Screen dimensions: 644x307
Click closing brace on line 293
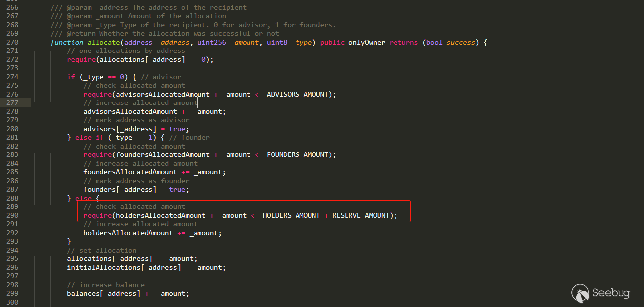(69, 242)
